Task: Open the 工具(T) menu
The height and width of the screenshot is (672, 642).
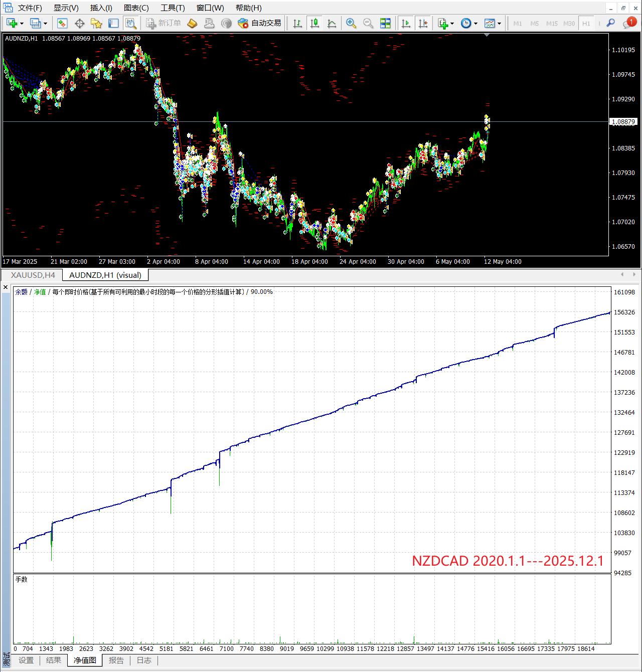Action: pos(173,8)
